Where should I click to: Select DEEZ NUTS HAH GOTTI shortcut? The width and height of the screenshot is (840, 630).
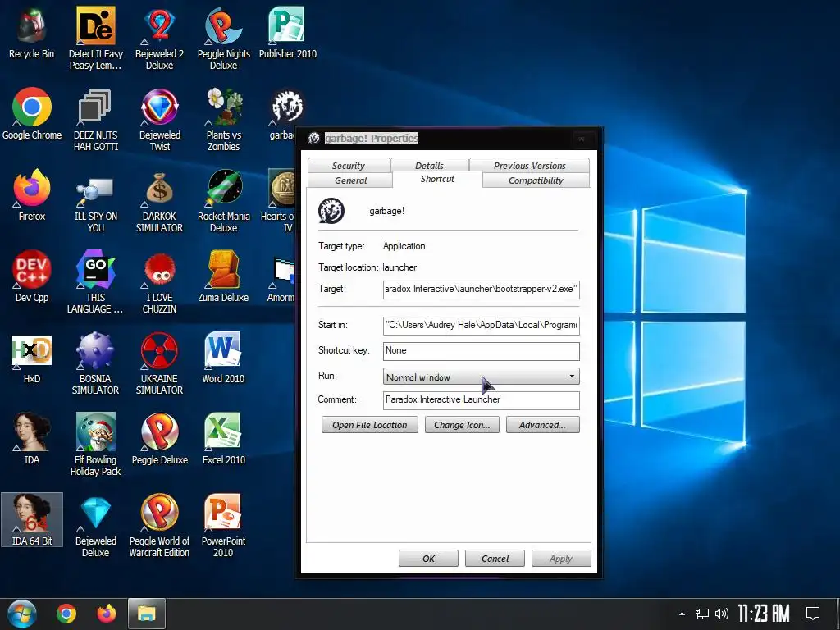coord(95,120)
